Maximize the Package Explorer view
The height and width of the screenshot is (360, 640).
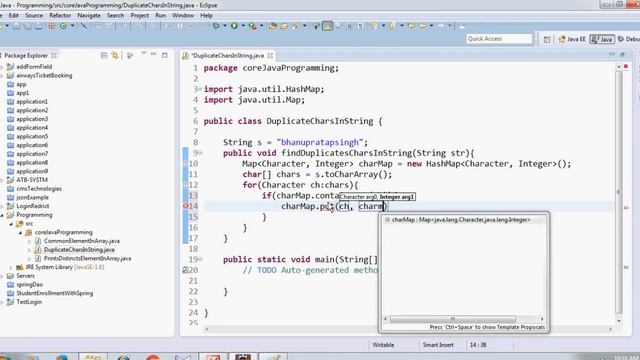[164, 55]
